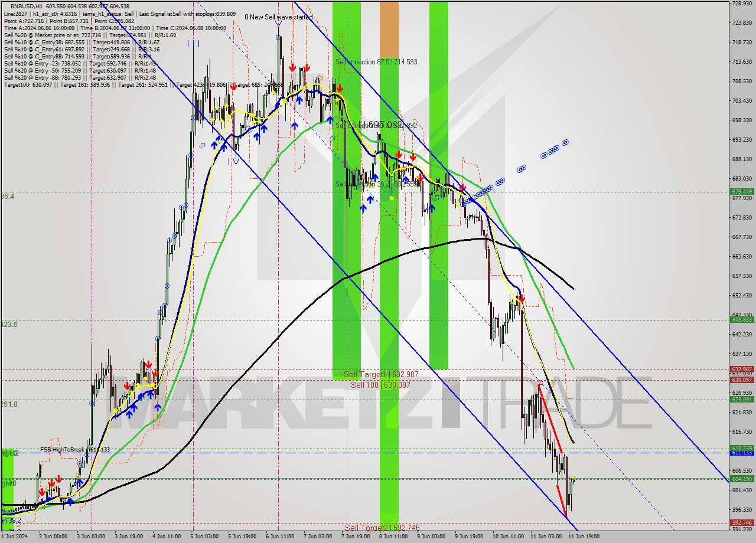Click the '4 Jun 11:00' time axis label
The width and height of the screenshot is (756, 543).
(x=167, y=537)
